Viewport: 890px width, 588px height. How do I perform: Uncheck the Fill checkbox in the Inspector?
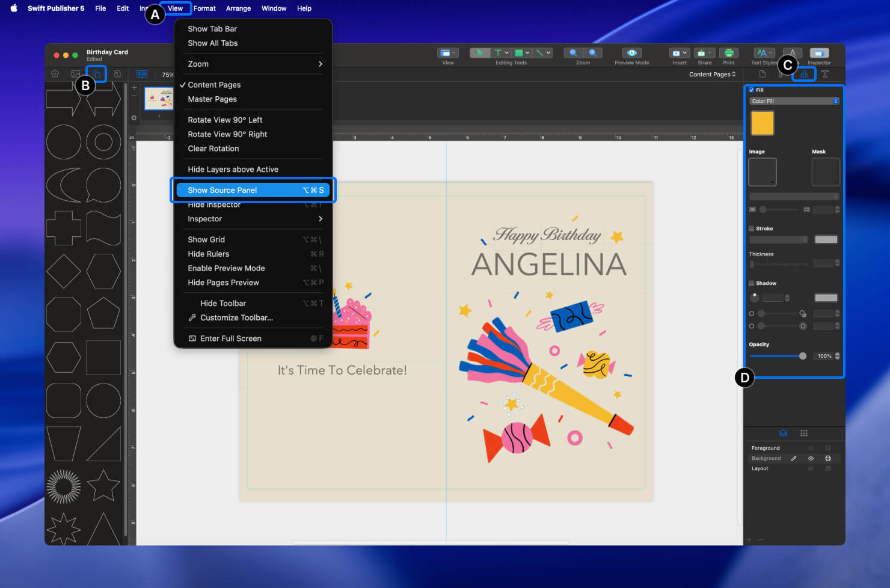751,90
